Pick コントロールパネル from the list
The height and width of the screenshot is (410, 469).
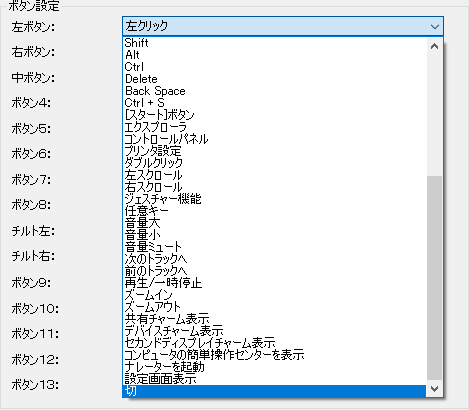274,139
